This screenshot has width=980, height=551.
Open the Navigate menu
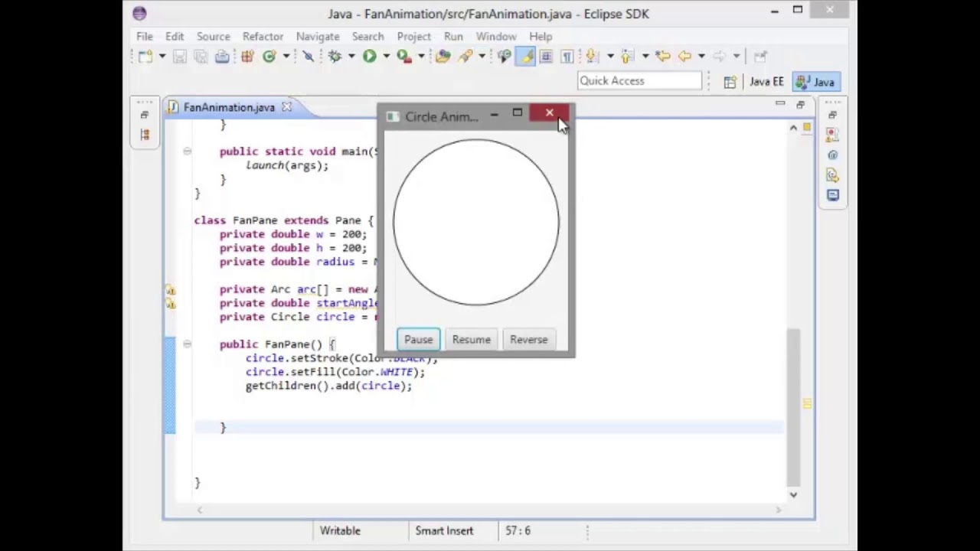318,36
